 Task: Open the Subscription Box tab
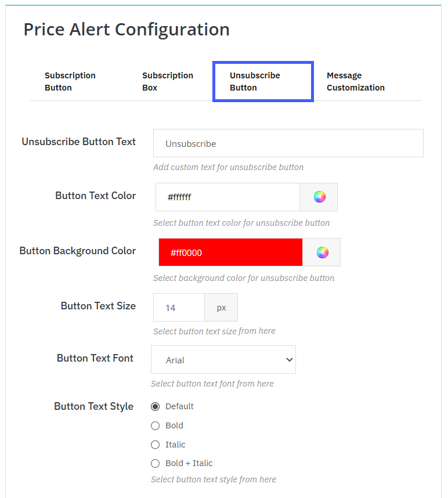[x=168, y=81]
